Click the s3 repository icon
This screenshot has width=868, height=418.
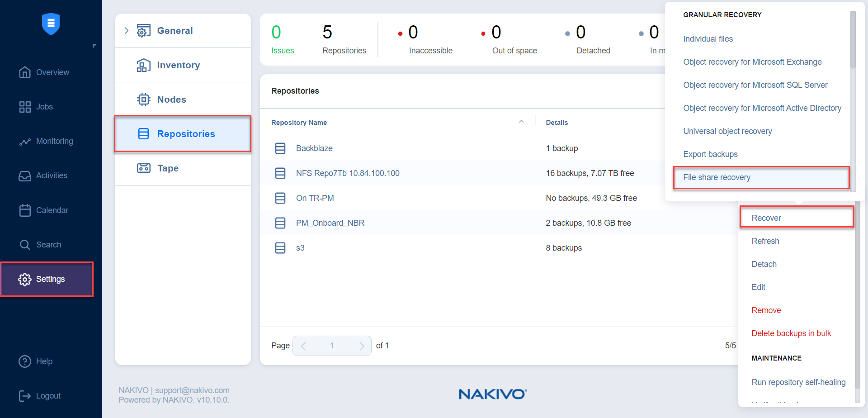(280, 248)
